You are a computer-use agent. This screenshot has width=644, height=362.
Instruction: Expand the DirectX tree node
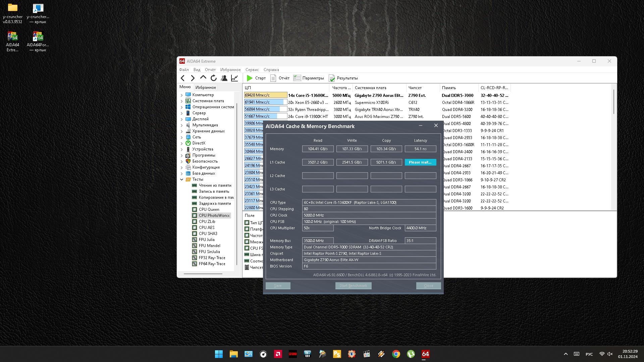tap(182, 143)
